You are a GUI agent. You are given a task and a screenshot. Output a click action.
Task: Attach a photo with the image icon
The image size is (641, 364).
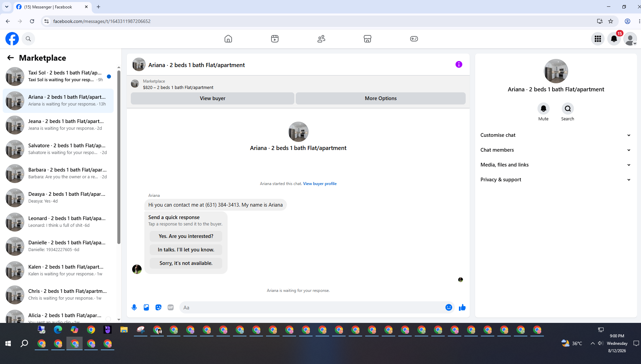(x=146, y=307)
